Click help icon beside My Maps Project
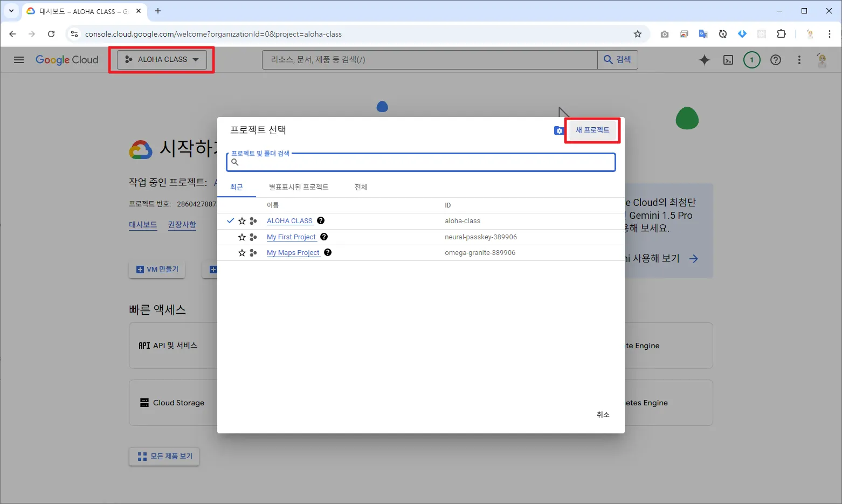The width and height of the screenshot is (842, 504). tap(328, 252)
